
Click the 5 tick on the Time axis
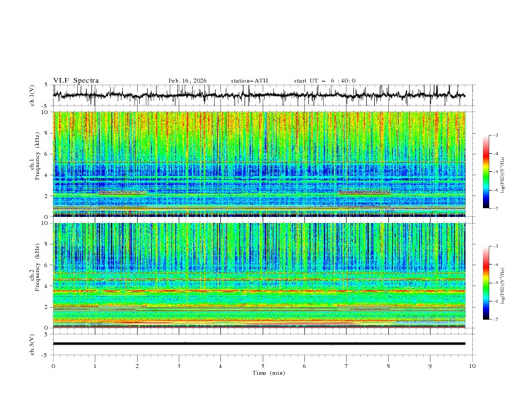pyautogui.click(x=263, y=366)
